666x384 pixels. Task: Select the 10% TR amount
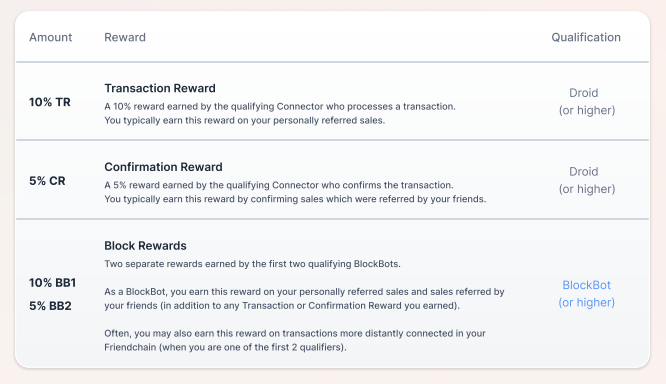point(50,102)
